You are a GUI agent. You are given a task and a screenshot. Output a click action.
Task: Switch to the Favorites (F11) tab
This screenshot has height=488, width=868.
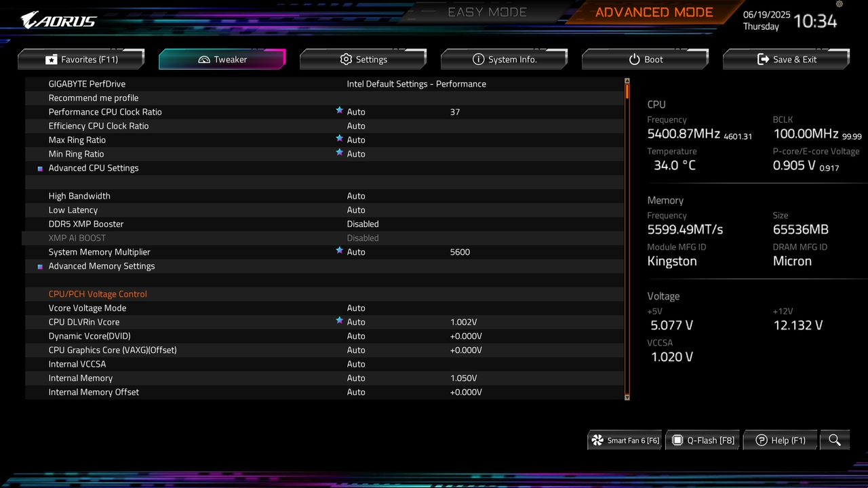pos(81,59)
